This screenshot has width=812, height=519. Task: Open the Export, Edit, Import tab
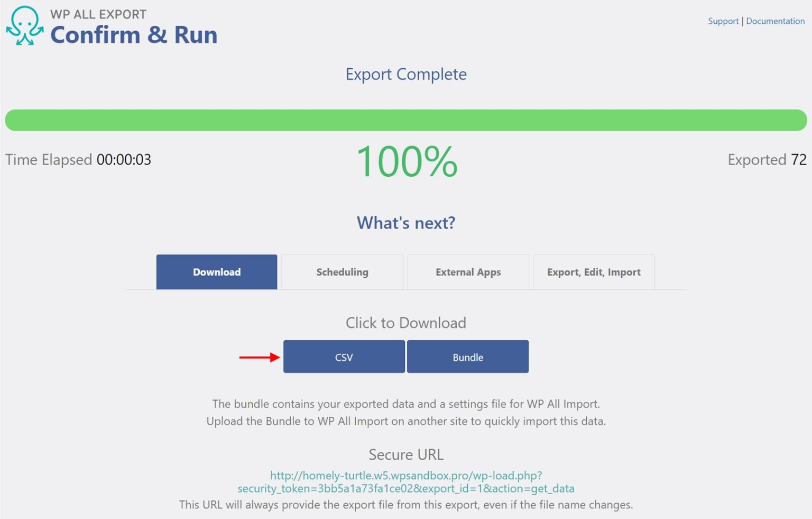point(593,272)
